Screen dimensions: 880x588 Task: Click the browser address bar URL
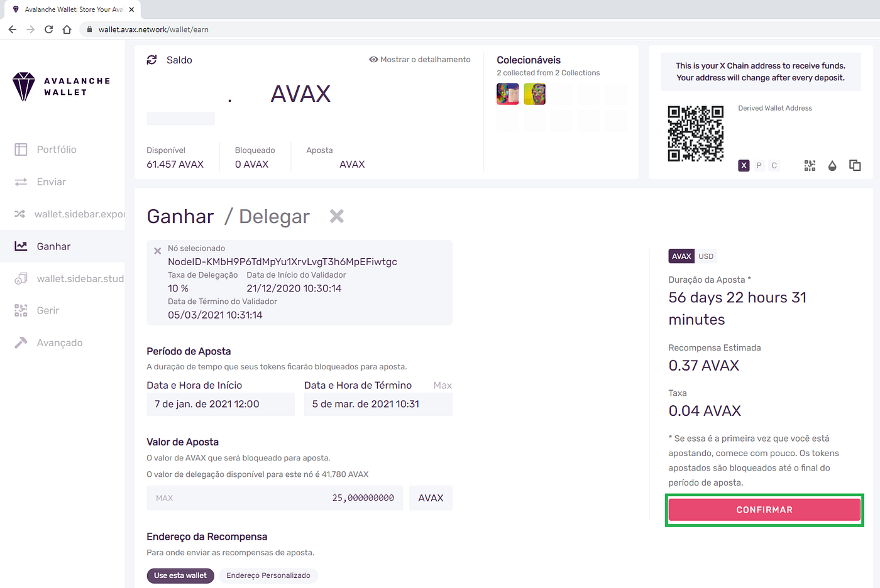[x=153, y=30]
